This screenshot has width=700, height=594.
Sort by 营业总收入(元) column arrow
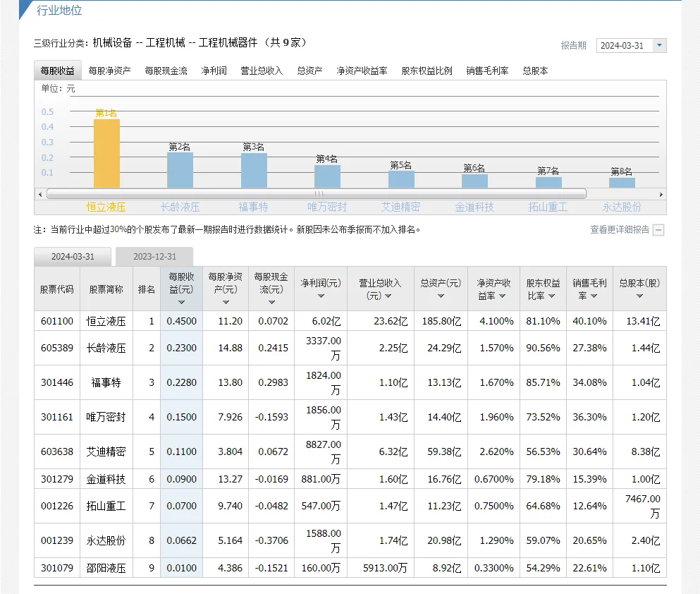point(388,296)
